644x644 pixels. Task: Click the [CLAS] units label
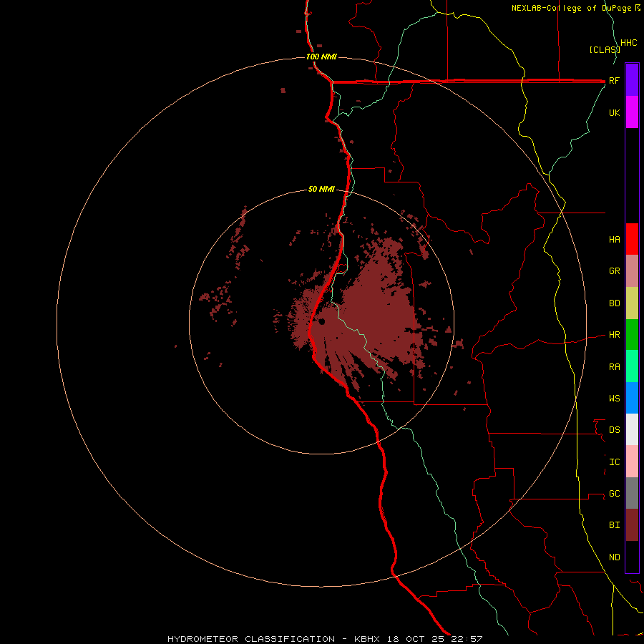pos(604,49)
